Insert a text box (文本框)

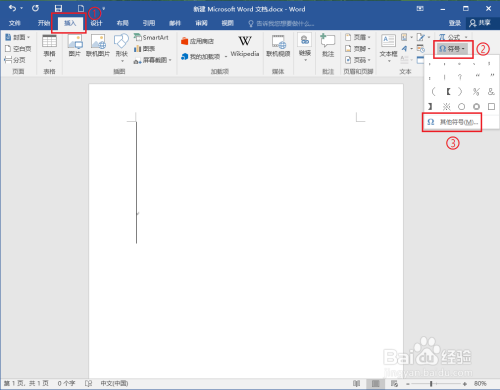click(x=388, y=48)
